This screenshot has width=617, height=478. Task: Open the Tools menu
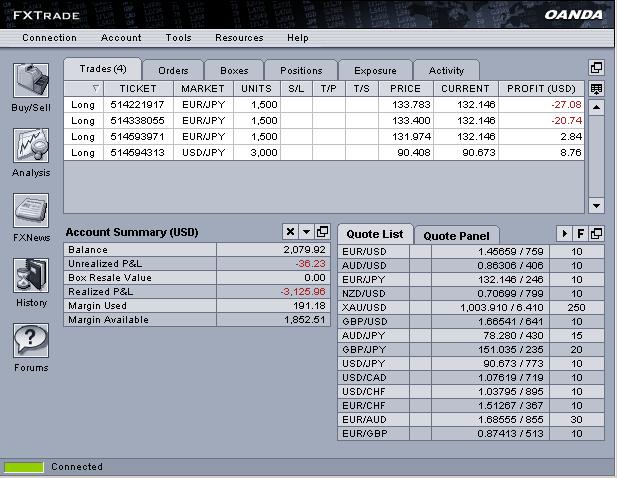(x=178, y=38)
